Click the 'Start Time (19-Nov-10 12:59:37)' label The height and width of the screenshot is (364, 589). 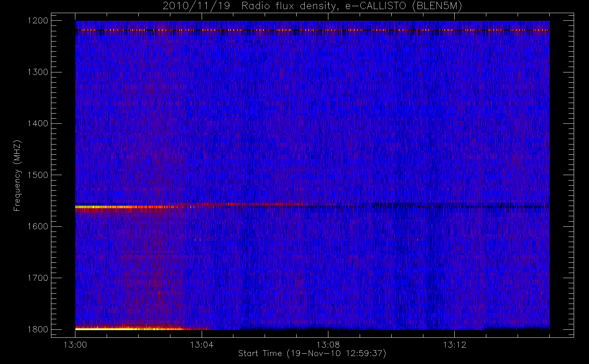312,353
